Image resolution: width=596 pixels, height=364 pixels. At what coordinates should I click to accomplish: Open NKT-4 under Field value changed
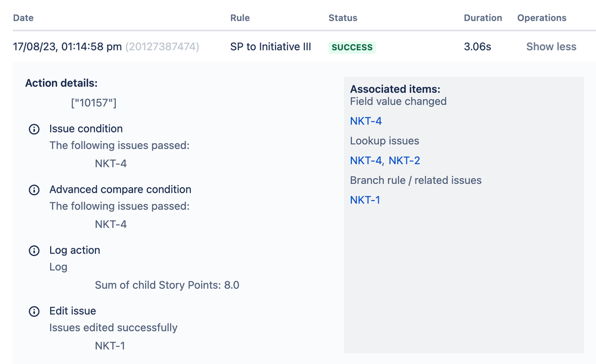tap(366, 121)
